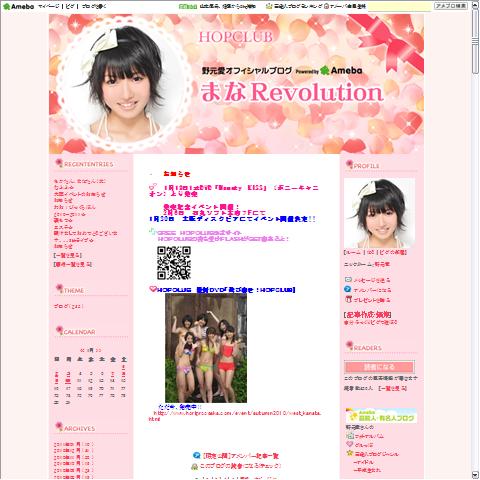Open the first month link under ARCHIVES

[74, 444]
